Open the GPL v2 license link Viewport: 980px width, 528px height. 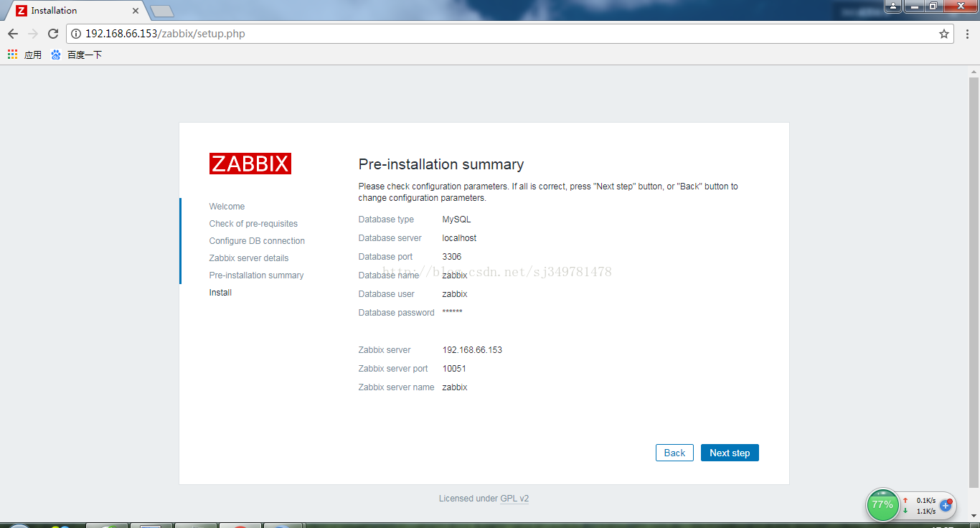click(x=514, y=499)
